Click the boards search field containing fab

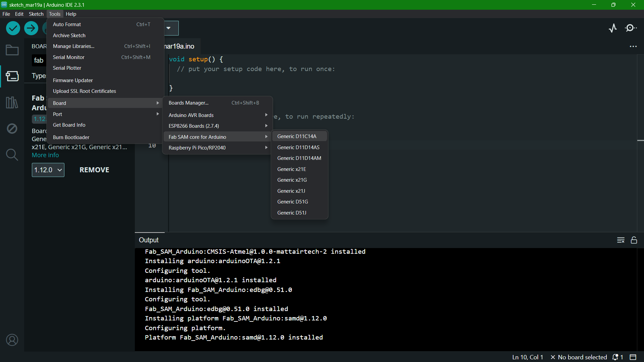(x=39, y=60)
